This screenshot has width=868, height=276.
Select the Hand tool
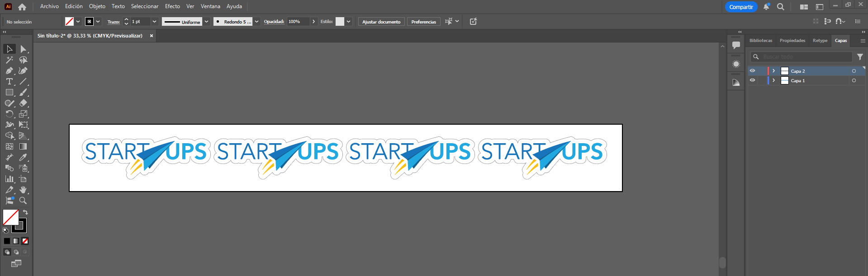pos(23,190)
